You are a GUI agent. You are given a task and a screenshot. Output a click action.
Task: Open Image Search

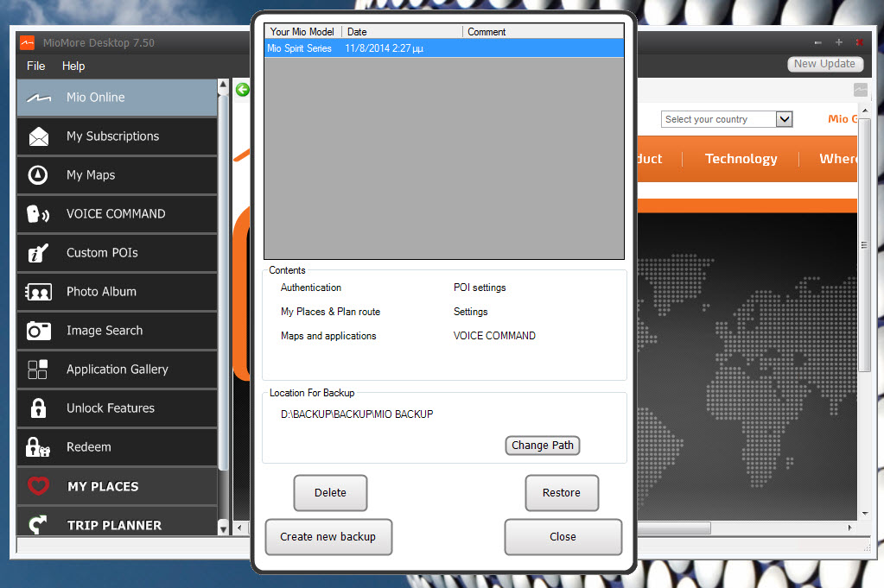[x=117, y=331]
